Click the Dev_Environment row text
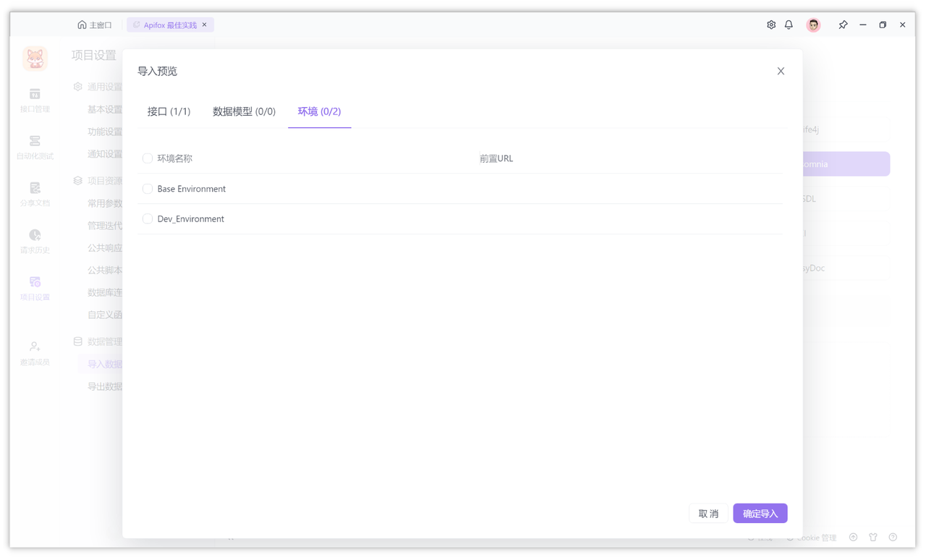 point(191,219)
